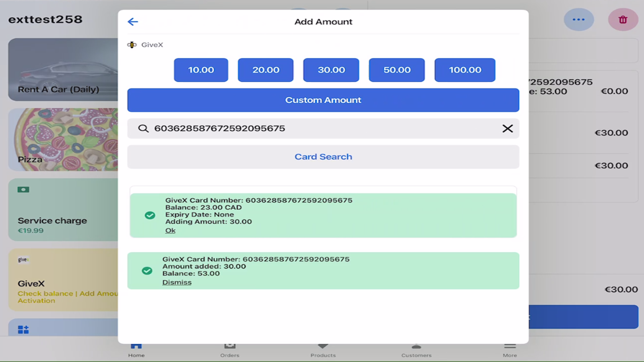Viewport: 644px width, 362px height.
Task: Click the GiveX bee icon
Action: pos(132,45)
